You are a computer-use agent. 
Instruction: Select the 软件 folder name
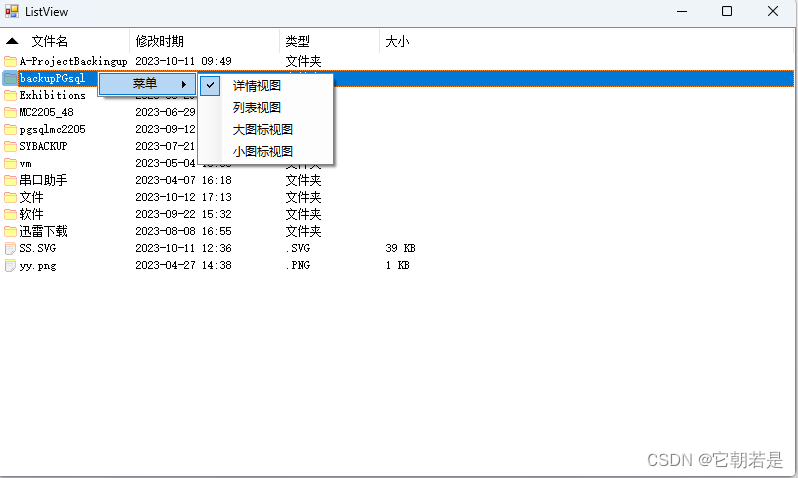pyautogui.click(x=31, y=214)
